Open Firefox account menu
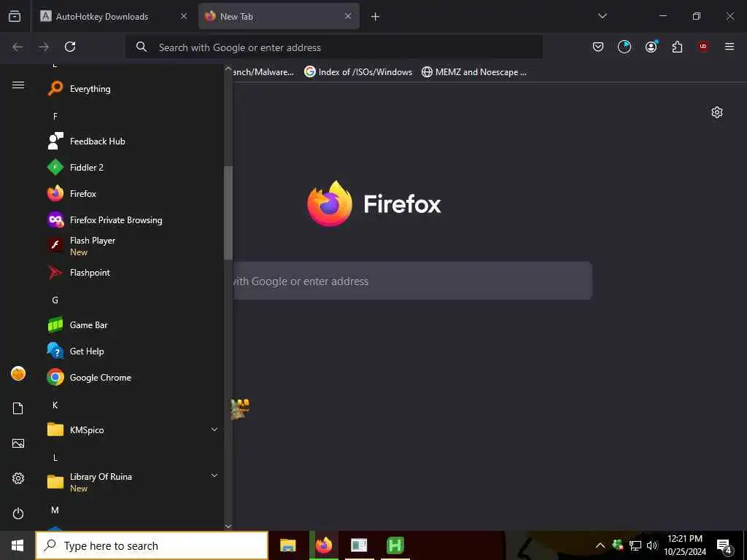 (x=651, y=46)
